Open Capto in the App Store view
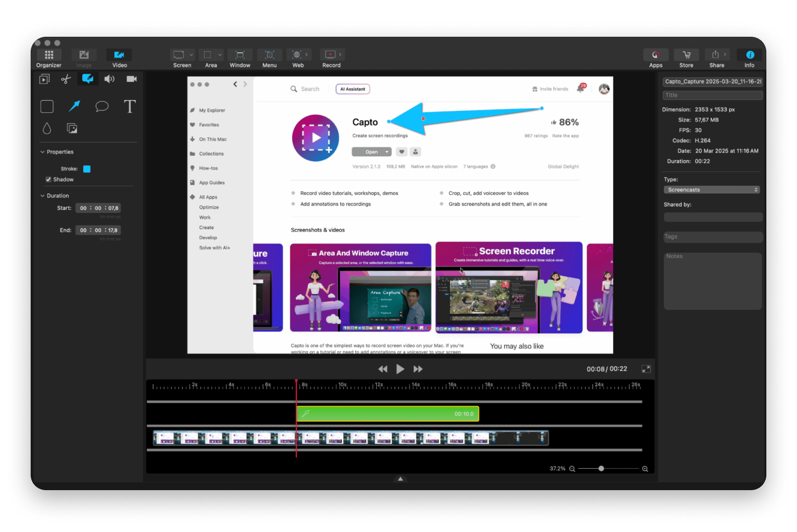 [371, 152]
